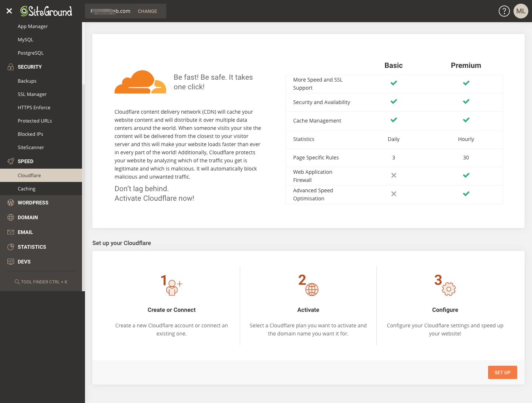Click the Security padlock icon
The image size is (532, 403).
(11, 67)
